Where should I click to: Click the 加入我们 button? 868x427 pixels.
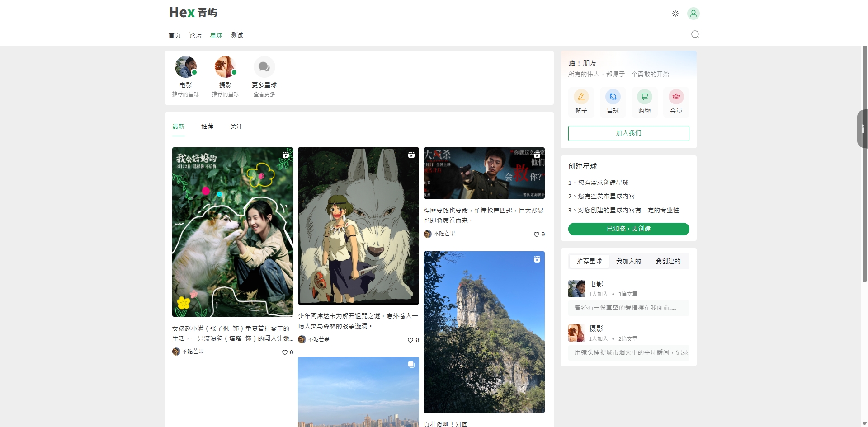(629, 133)
